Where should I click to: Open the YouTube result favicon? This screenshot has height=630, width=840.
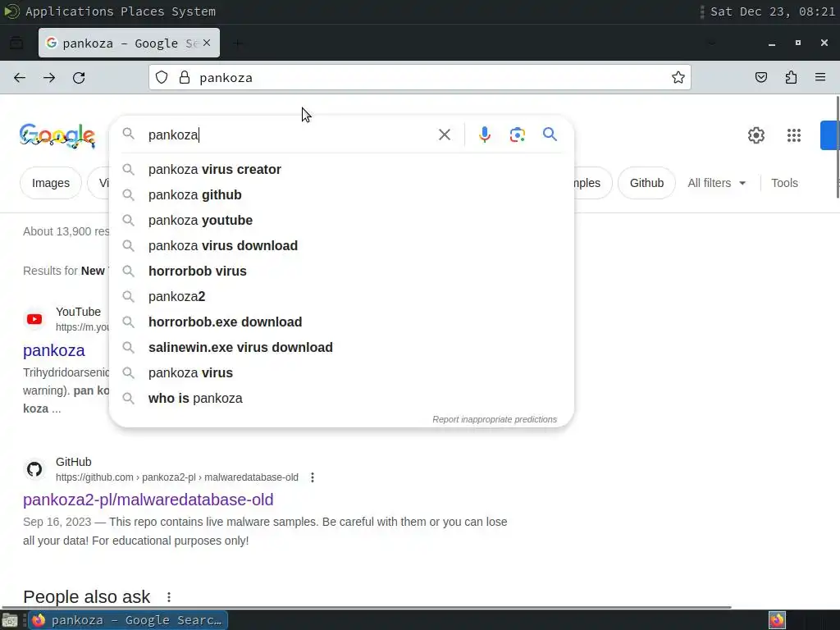point(34,319)
